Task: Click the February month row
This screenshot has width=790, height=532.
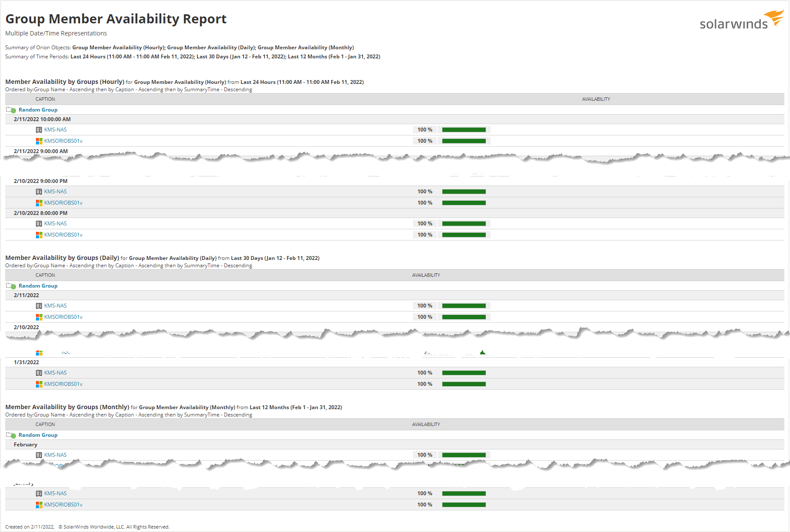Action: [395, 445]
